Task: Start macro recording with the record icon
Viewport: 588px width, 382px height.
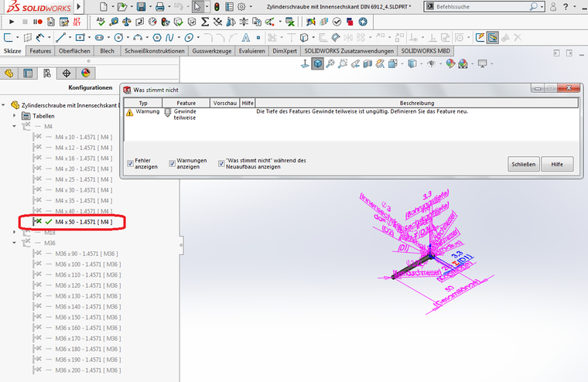Action: (x=38, y=22)
